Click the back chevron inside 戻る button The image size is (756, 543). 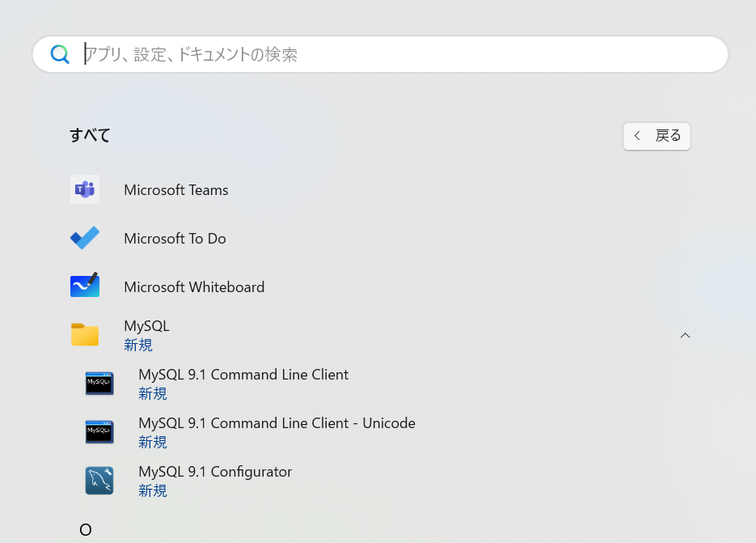point(636,136)
